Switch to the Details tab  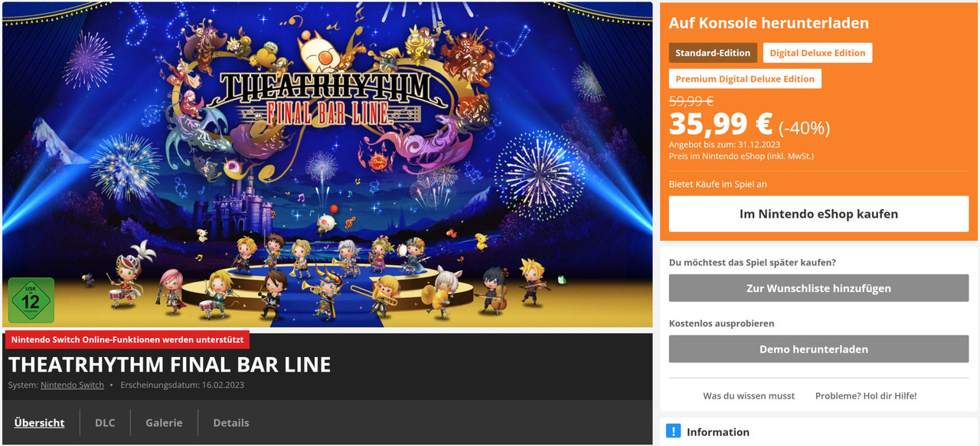[231, 422]
